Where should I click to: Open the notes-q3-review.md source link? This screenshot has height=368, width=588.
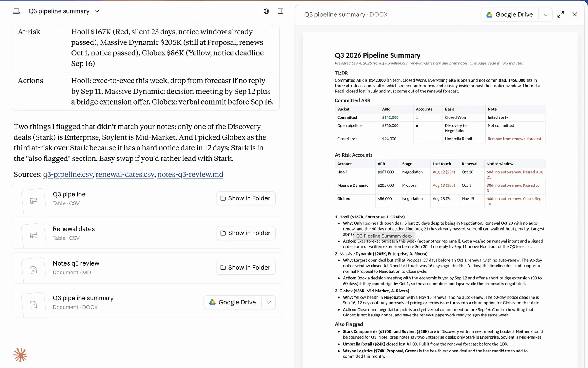(190, 174)
